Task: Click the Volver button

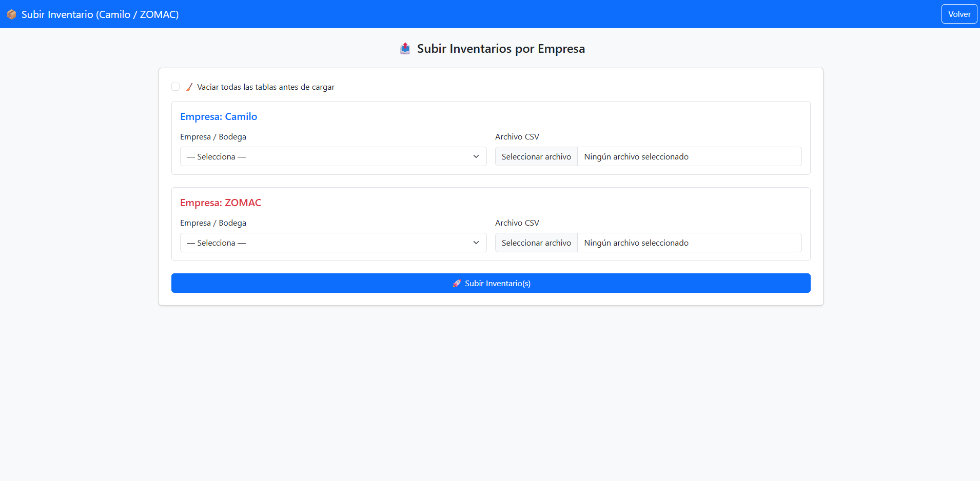Action: coord(958,14)
